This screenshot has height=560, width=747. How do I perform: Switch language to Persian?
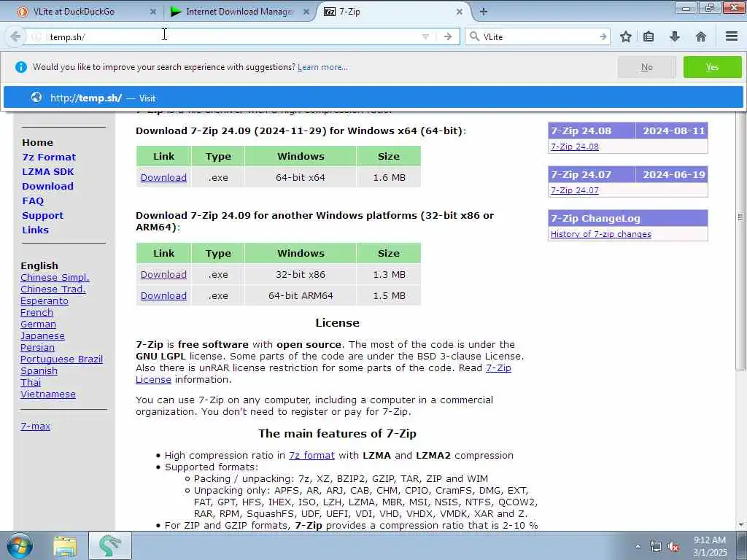pyautogui.click(x=38, y=348)
